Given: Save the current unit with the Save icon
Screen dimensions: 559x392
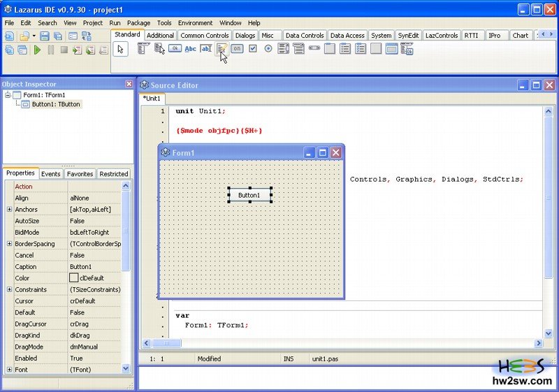Looking at the screenshot, I should pyautogui.click(x=45, y=36).
